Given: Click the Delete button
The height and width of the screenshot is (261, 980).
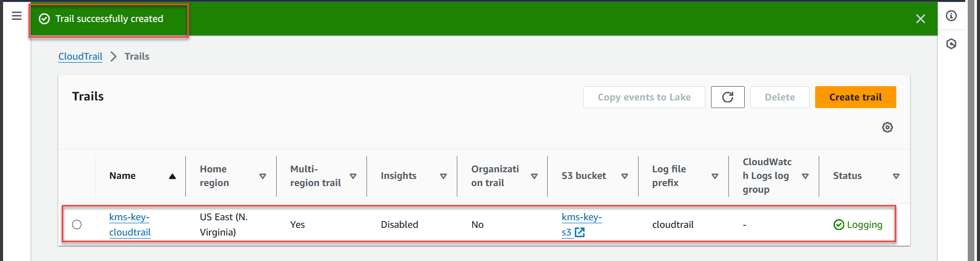Looking at the screenshot, I should pos(780,97).
